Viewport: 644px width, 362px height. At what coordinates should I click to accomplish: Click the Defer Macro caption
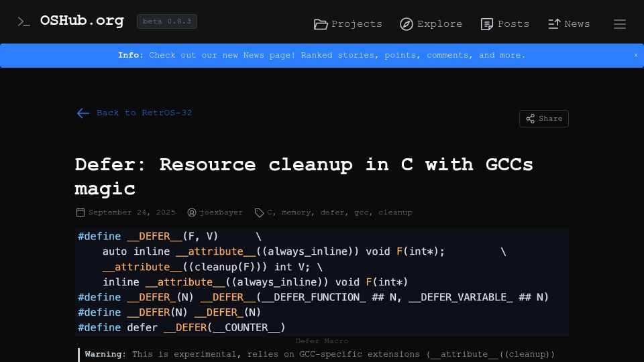(322, 341)
